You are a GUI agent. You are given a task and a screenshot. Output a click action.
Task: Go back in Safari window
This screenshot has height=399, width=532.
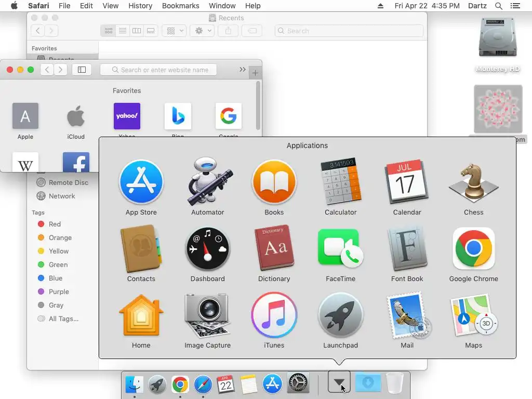(47, 70)
